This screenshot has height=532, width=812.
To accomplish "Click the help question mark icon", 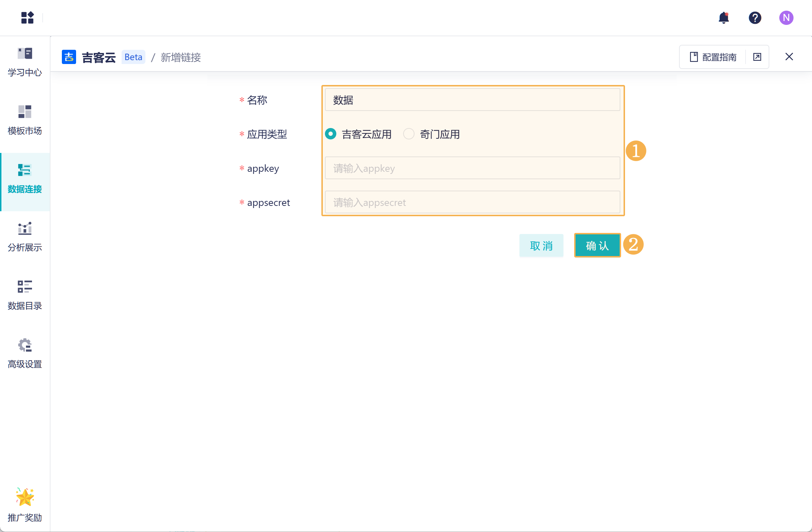I will pos(755,18).
